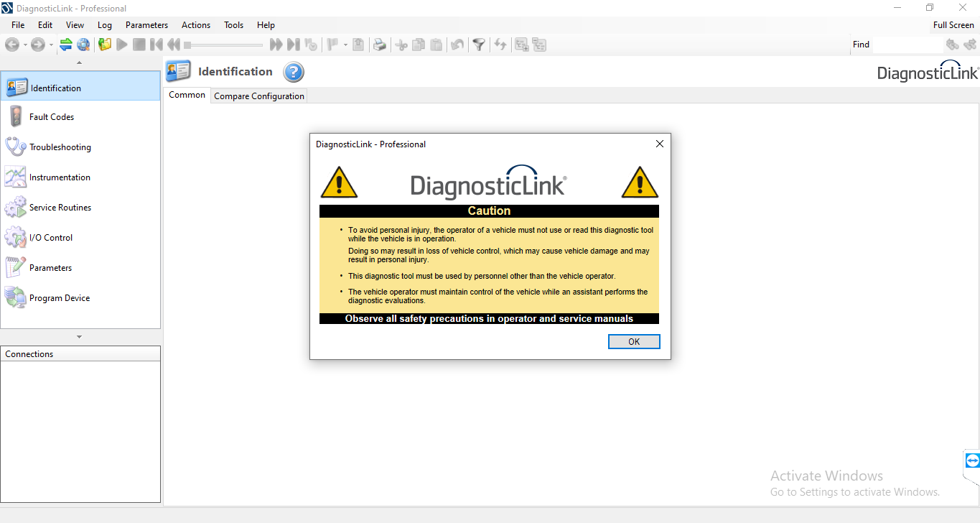Click the Print toolbar icon
The image size is (980, 523).
(x=380, y=45)
